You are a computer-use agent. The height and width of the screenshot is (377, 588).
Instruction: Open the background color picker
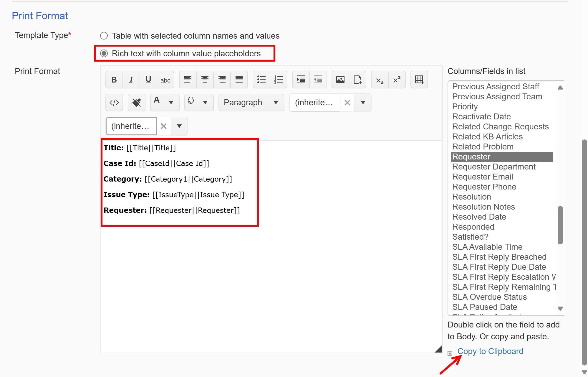point(199,103)
